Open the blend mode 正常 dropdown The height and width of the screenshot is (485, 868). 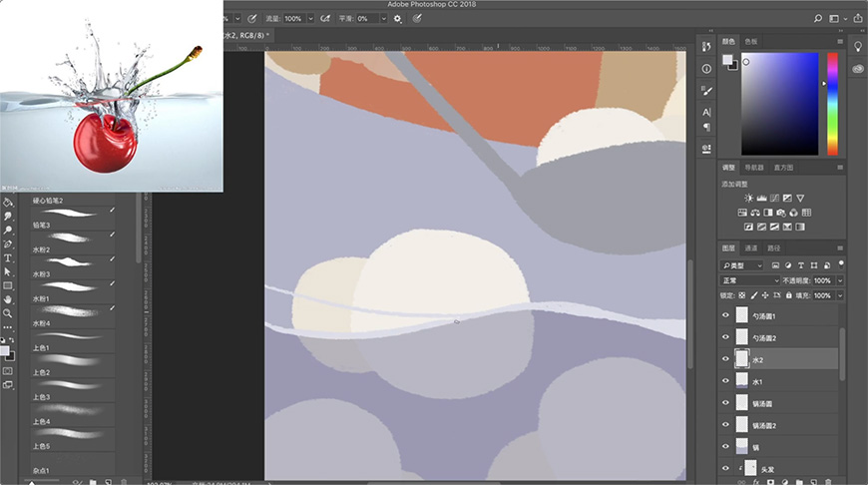click(749, 280)
